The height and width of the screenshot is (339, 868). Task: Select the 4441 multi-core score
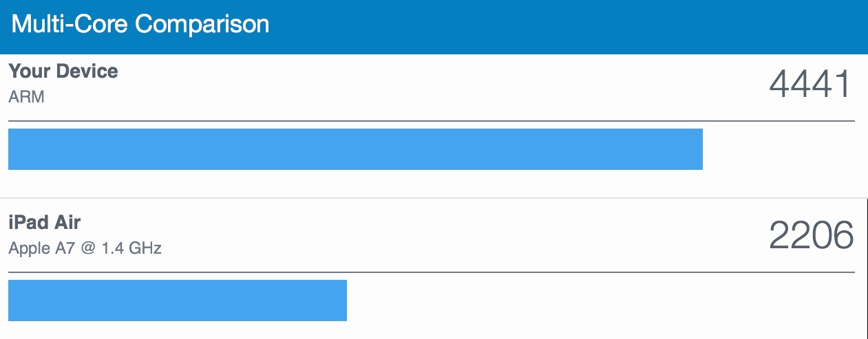pos(811,85)
